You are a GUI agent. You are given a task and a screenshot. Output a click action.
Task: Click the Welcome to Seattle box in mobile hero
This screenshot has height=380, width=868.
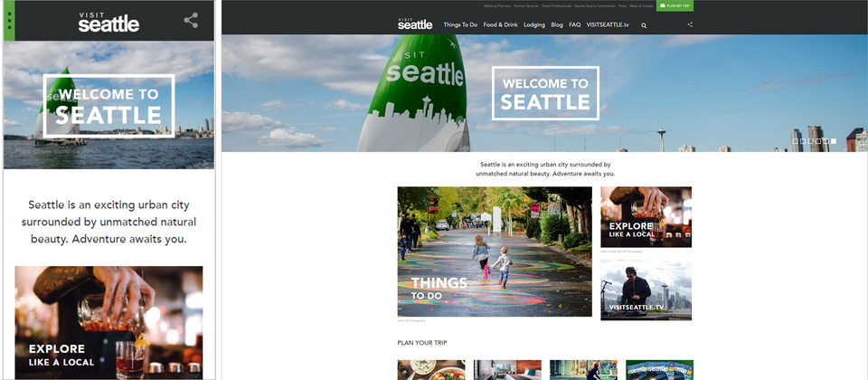(x=108, y=106)
